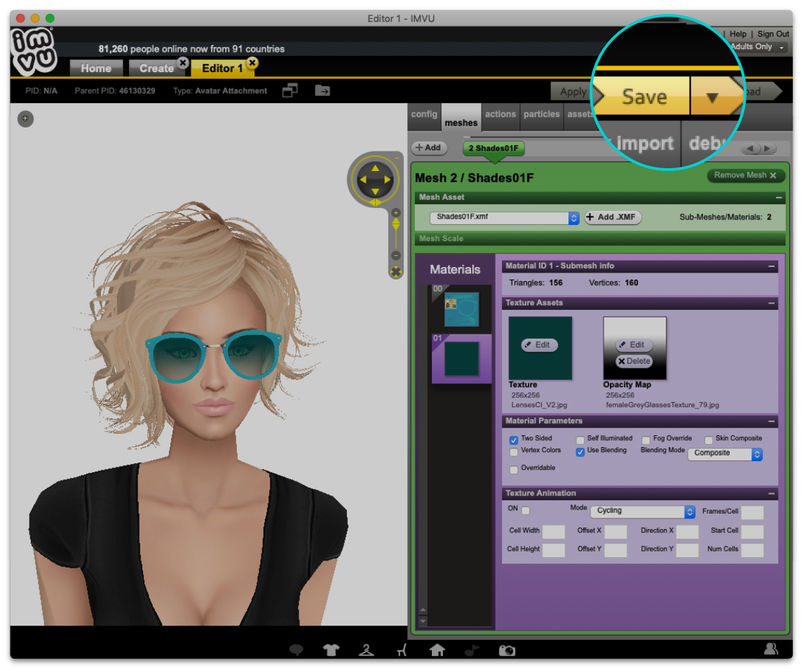Delete the Opacity Map
The image size is (804, 672).
coord(634,362)
